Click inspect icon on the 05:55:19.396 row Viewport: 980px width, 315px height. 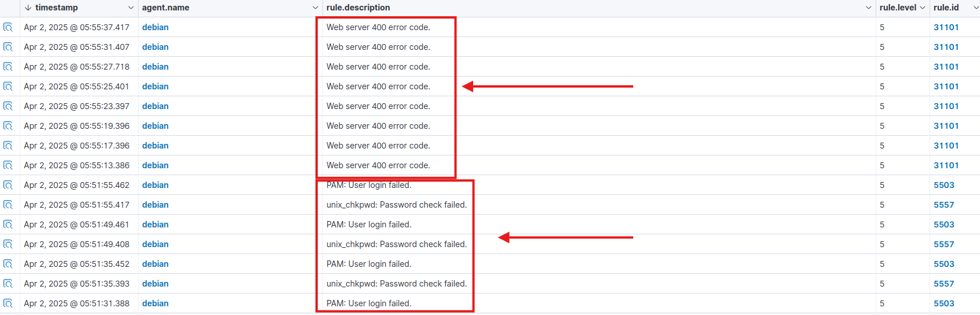point(8,126)
